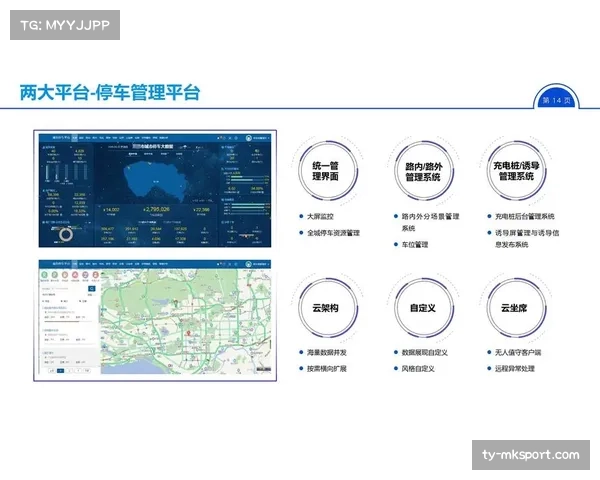
Task: Click the 车位管理 bullet text
Action: coord(415,244)
